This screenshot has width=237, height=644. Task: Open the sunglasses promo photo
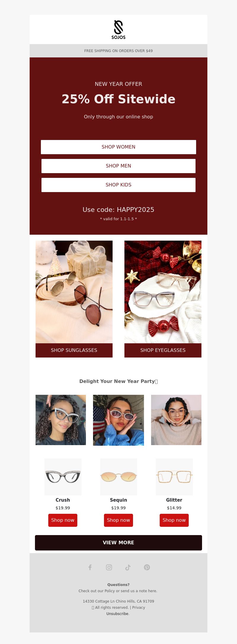[74, 292]
